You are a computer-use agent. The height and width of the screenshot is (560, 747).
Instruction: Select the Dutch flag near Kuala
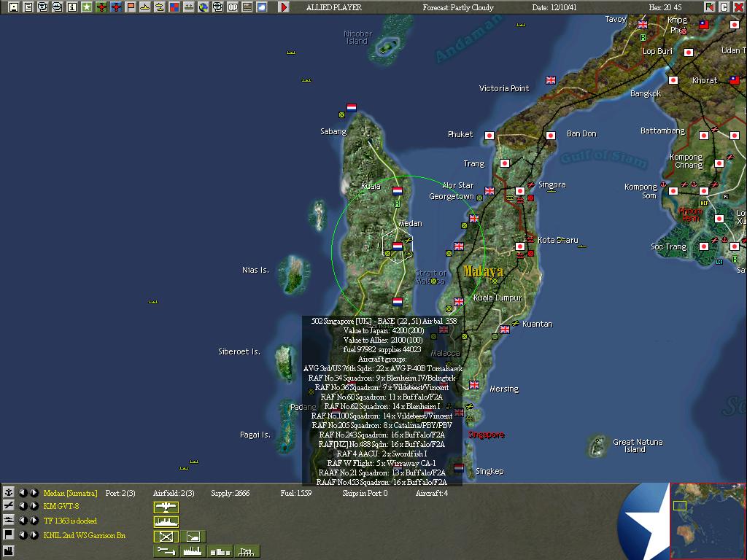click(398, 191)
